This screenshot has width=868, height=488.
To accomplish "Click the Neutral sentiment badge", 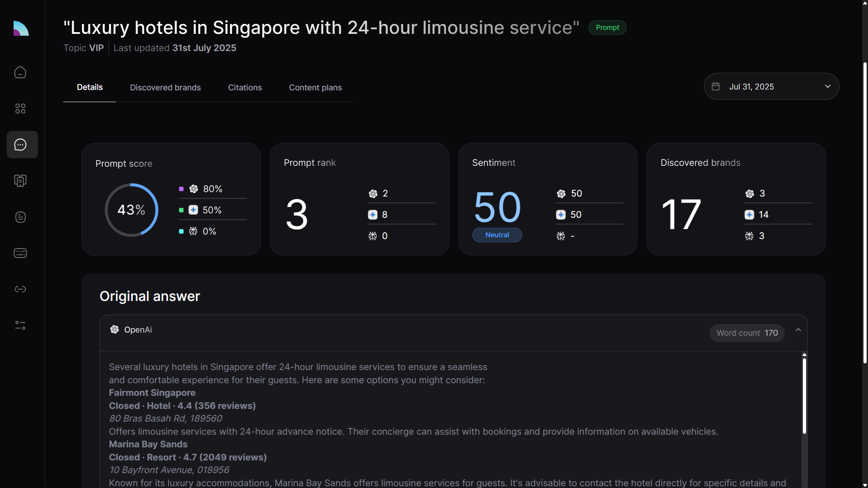I will coord(497,235).
